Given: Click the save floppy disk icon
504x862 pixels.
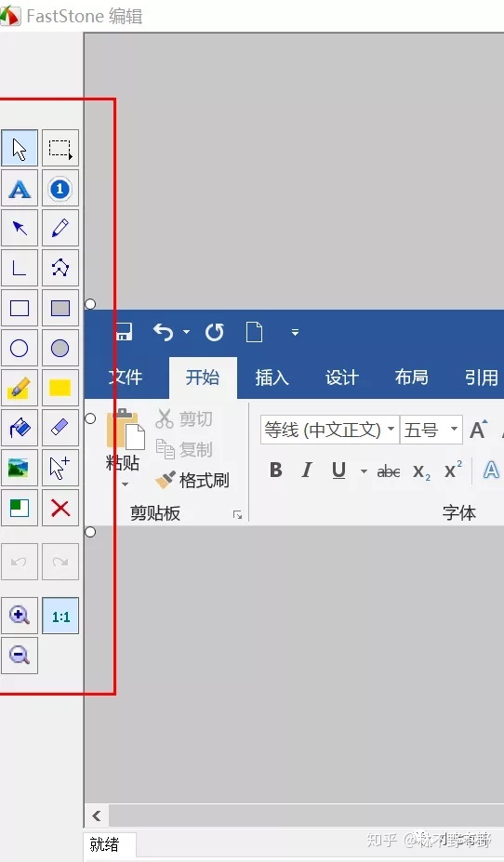Looking at the screenshot, I should [124, 332].
